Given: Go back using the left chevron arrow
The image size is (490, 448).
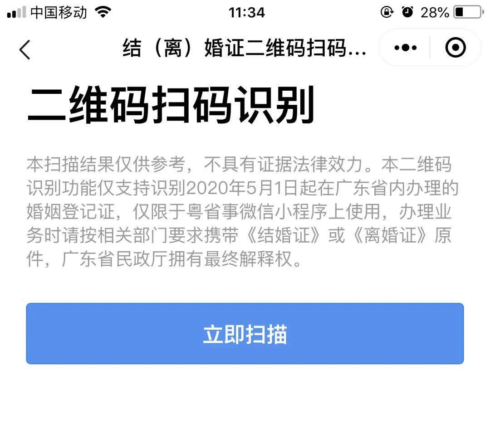Looking at the screenshot, I should pyautogui.click(x=24, y=49).
